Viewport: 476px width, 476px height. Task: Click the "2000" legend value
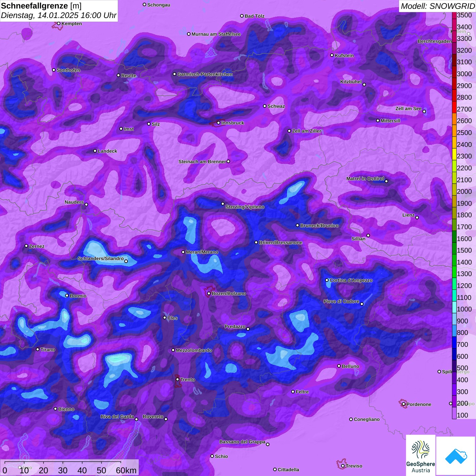(x=464, y=191)
